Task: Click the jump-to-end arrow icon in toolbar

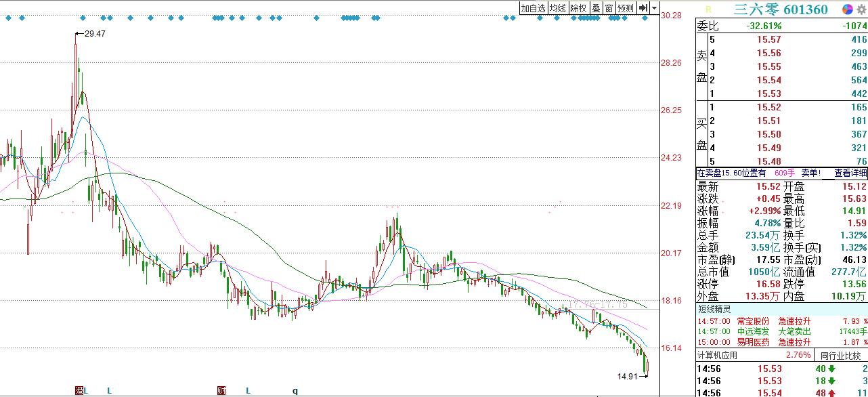Action: click(643, 8)
